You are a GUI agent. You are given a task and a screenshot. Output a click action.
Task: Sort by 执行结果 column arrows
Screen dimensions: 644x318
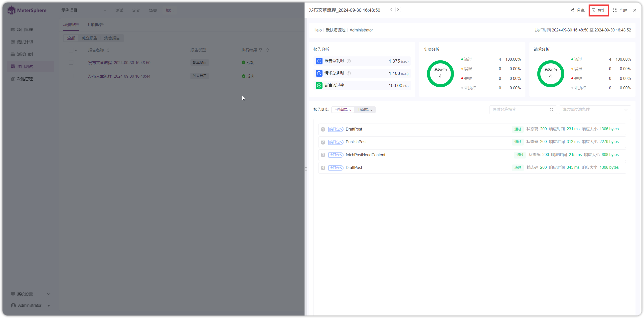click(268, 50)
